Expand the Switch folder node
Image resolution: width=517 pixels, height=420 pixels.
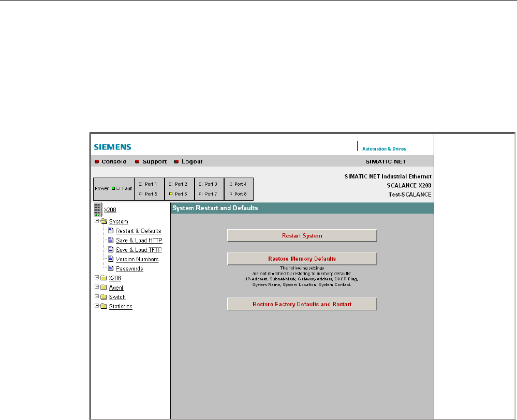97,296
